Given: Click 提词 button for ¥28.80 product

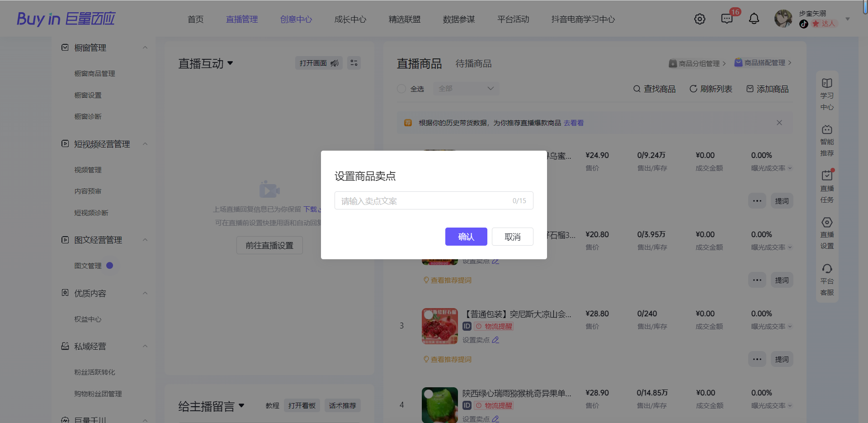Looking at the screenshot, I should [x=782, y=359].
